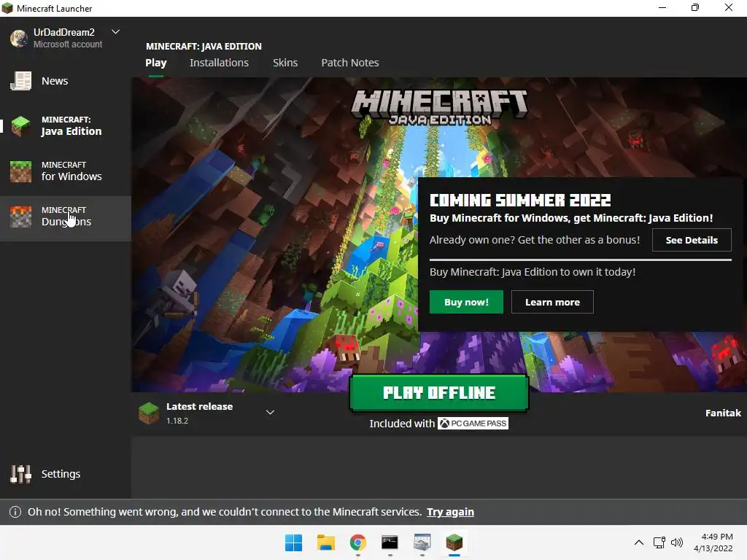Open the command prompt taskbar icon
747x560 pixels.
390,542
